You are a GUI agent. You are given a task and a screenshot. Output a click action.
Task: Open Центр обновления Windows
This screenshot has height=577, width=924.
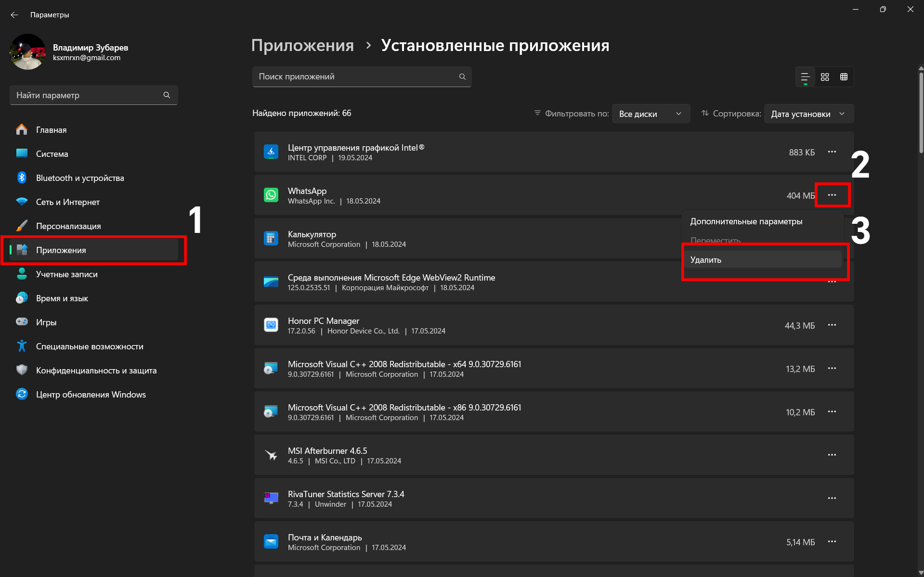pos(94,395)
